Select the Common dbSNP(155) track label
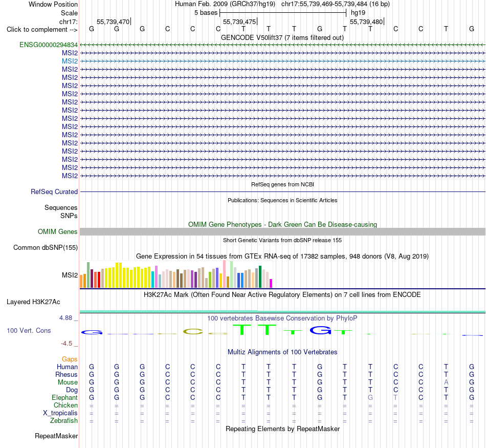Viewport: 486px width, 448px height. (x=46, y=248)
